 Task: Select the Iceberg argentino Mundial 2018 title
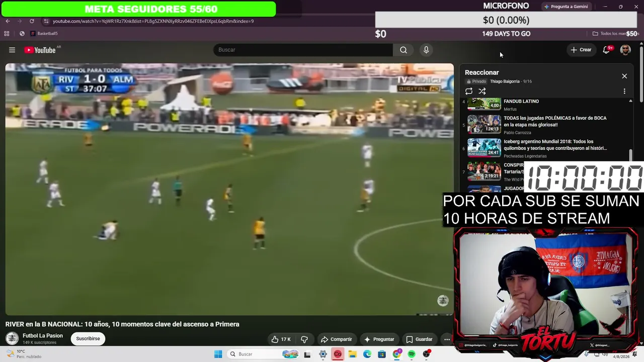click(555, 145)
